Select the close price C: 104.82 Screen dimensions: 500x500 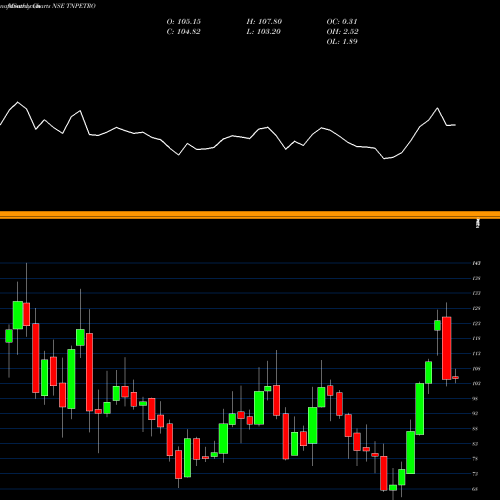coord(184,32)
